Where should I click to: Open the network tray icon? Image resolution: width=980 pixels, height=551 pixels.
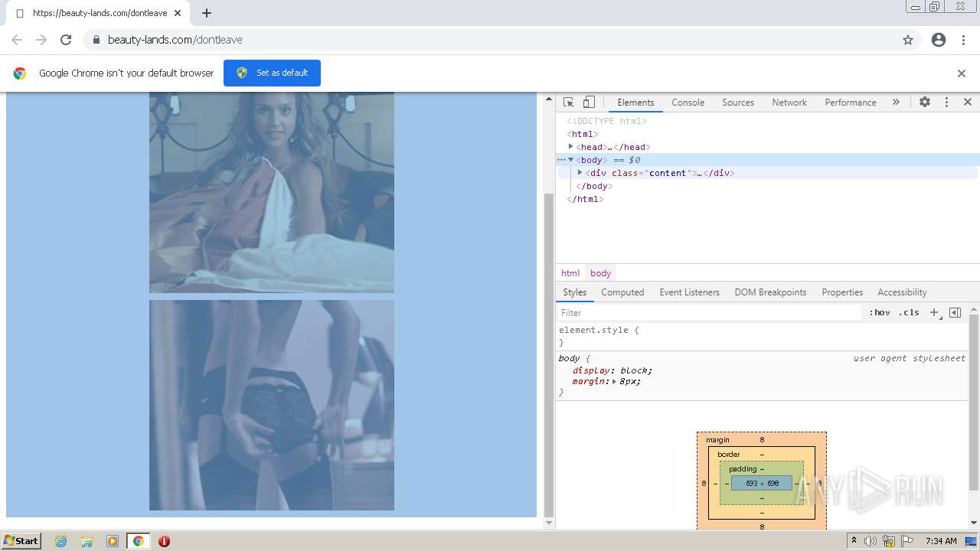pos(890,541)
